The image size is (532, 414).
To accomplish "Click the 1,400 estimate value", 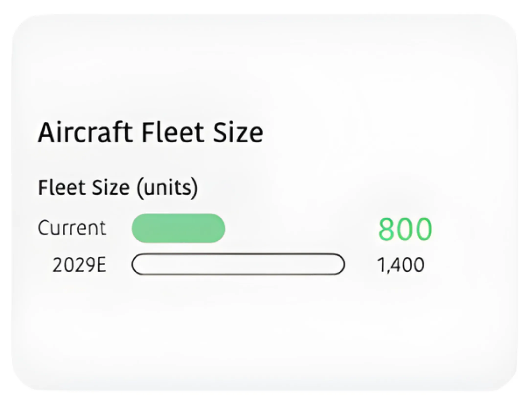I will pyautogui.click(x=401, y=265).
